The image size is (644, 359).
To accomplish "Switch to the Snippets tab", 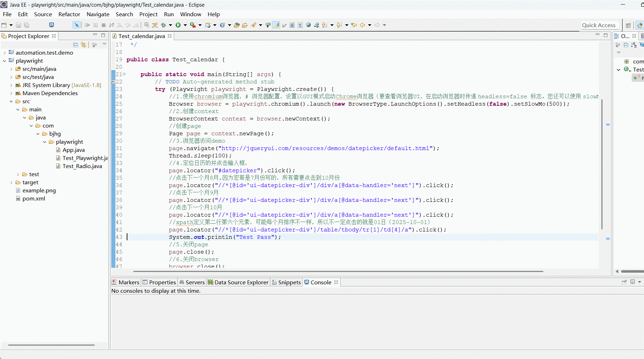I will pos(286,282).
